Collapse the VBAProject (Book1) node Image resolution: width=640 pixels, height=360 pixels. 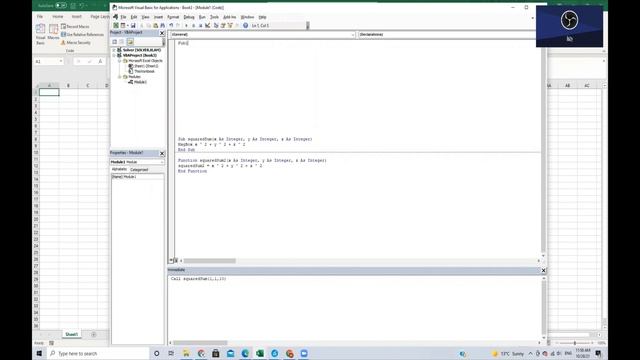pos(114,55)
